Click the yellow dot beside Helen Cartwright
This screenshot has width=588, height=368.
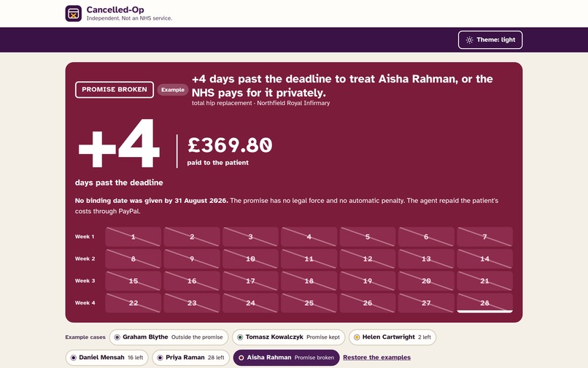[357, 337]
